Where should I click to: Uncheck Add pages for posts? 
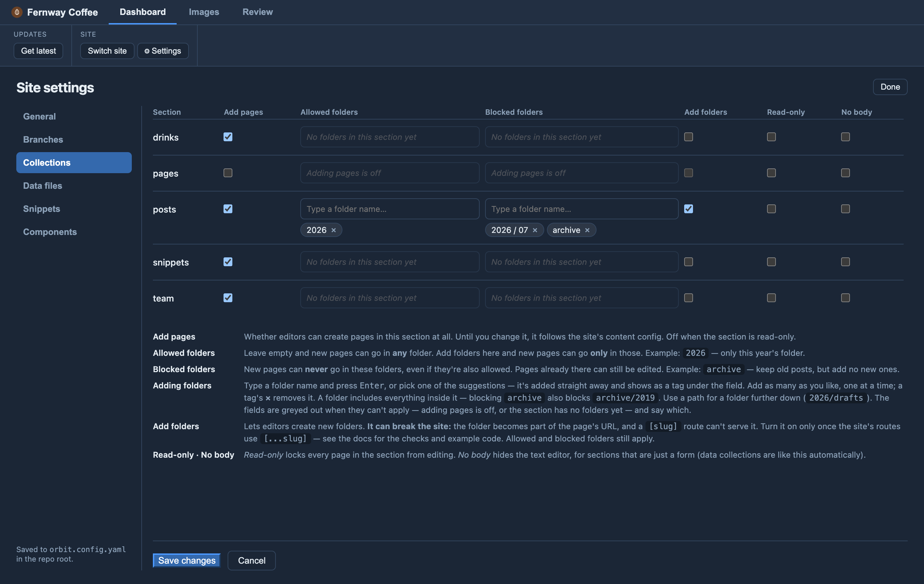[228, 209]
